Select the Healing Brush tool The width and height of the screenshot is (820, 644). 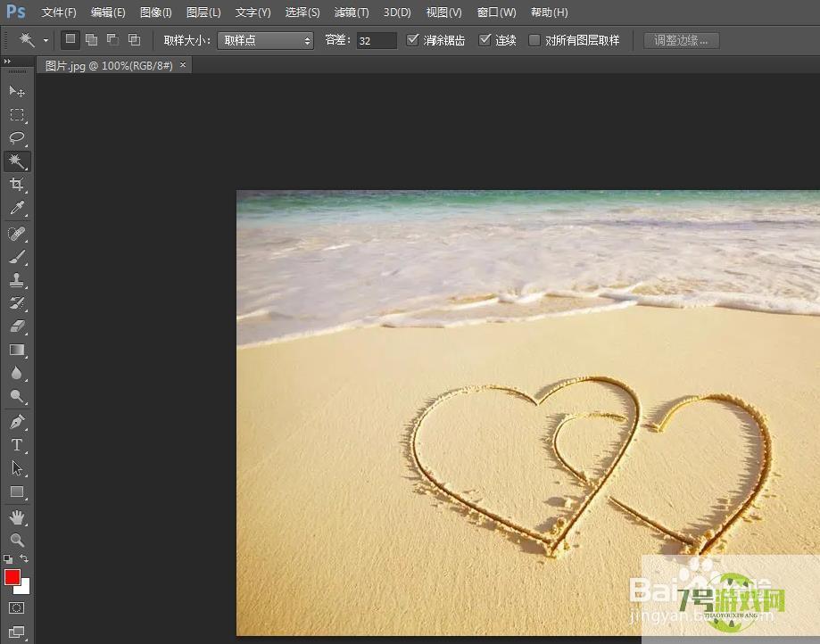[17, 234]
